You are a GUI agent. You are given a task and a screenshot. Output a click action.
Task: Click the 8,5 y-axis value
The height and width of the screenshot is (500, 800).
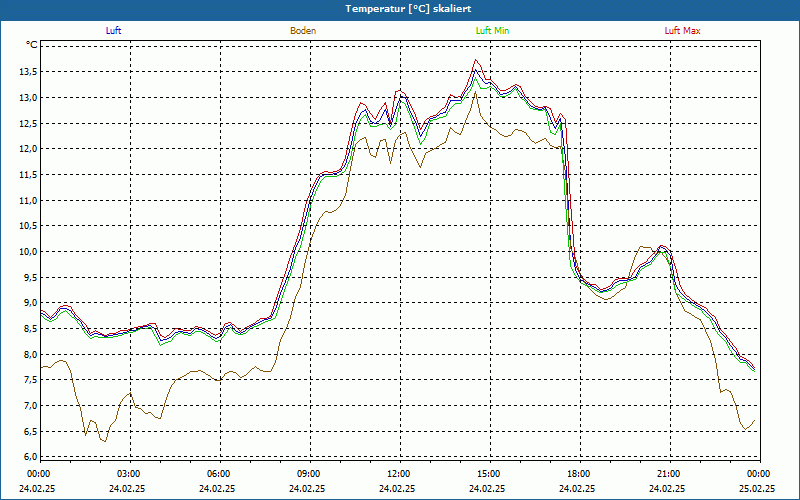point(31,329)
